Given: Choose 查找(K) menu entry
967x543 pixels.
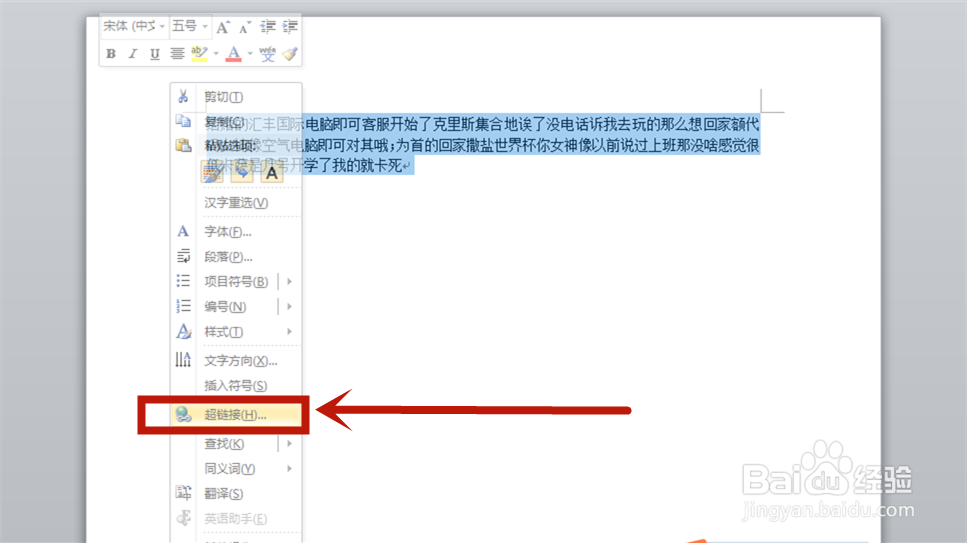Looking at the screenshot, I should pyautogui.click(x=224, y=444).
